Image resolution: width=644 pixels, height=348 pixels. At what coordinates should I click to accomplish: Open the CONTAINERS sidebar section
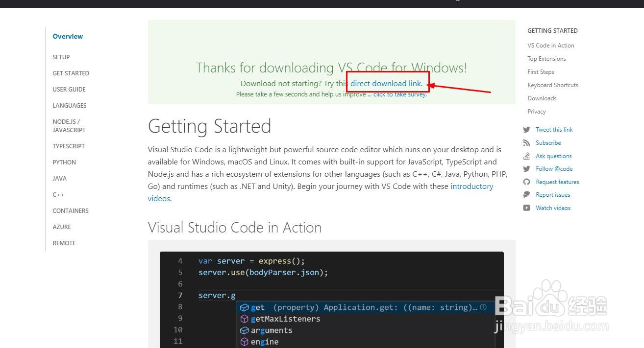tap(71, 211)
